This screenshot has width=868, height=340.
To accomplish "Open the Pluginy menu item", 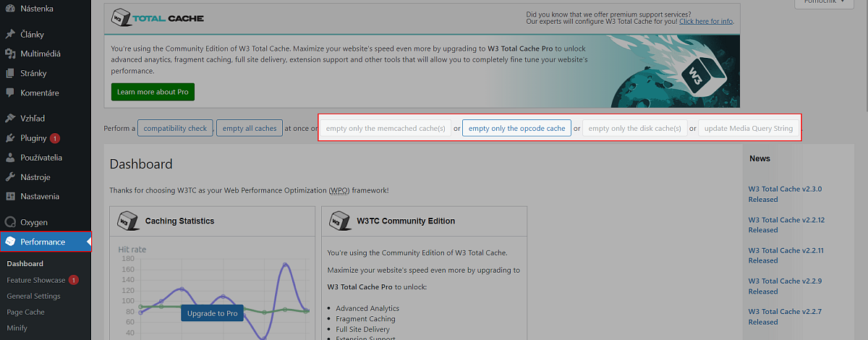I will pyautogui.click(x=33, y=137).
